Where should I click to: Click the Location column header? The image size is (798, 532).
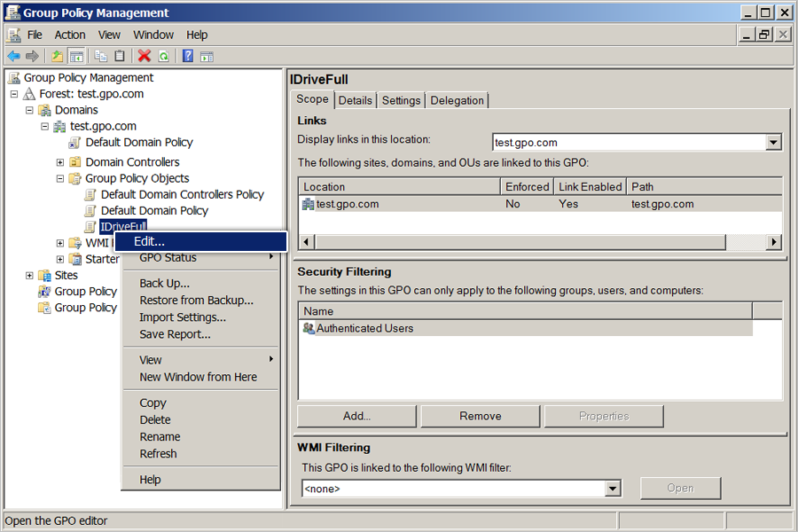(x=400, y=187)
